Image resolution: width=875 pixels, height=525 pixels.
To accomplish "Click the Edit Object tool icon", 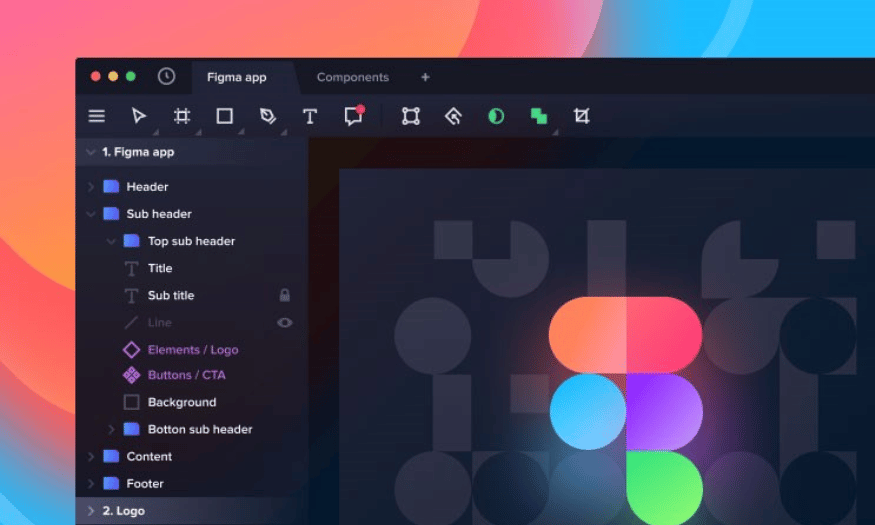I will [x=411, y=116].
